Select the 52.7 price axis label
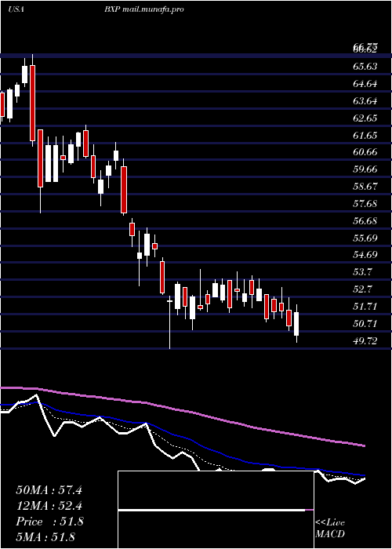The width and height of the screenshot is (392, 549). pos(362,289)
